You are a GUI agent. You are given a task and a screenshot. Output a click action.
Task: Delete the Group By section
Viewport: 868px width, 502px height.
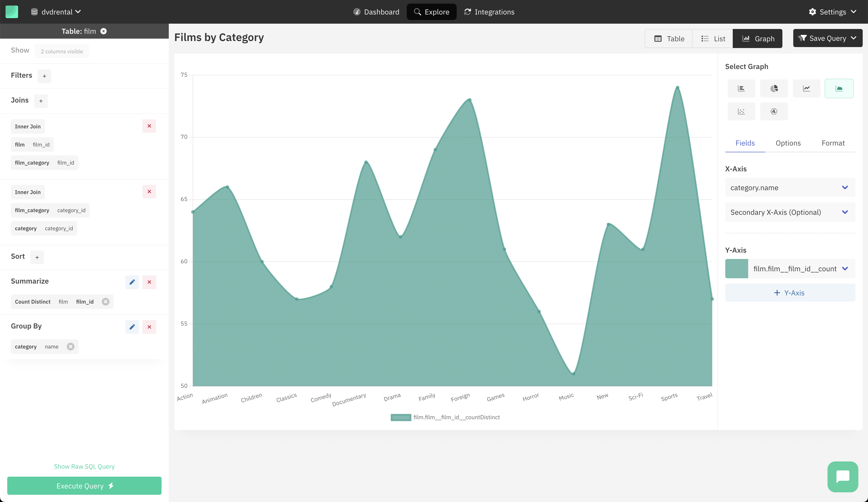tap(149, 327)
